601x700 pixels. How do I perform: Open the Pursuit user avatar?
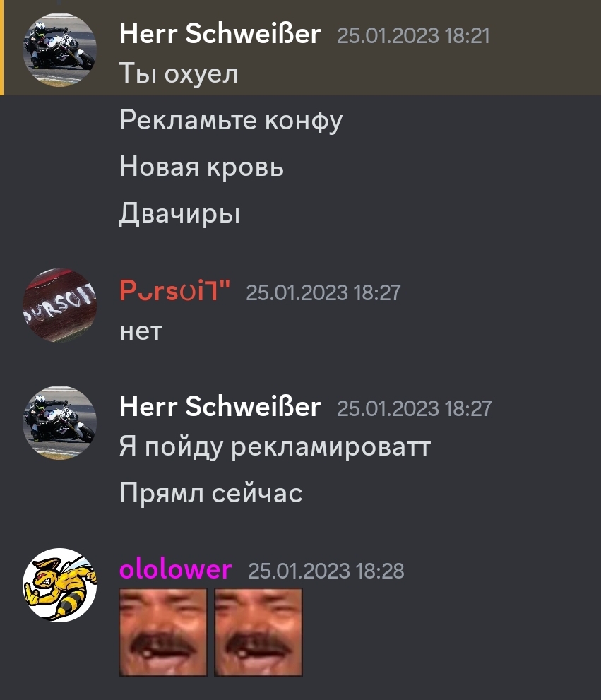[x=59, y=305]
